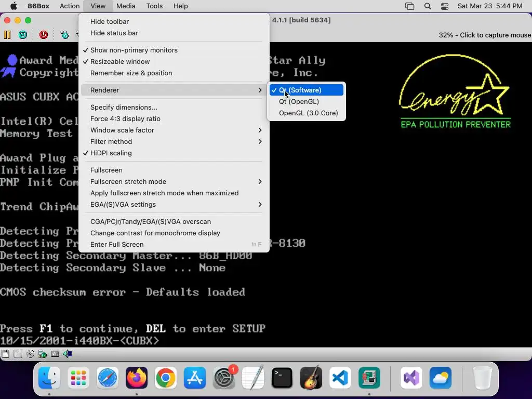This screenshot has width=532, height=399.
Task: Select the Qt (Software) renderer
Action: [307, 90]
